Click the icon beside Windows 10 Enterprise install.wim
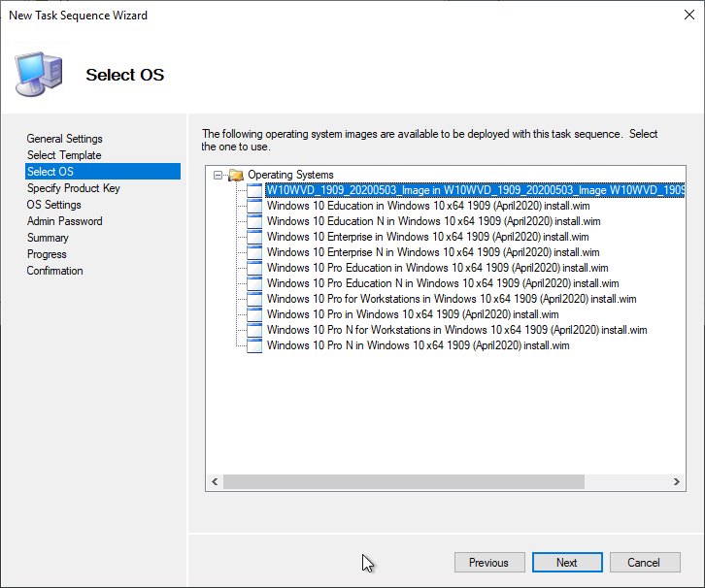 pyautogui.click(x=254, y=237)
